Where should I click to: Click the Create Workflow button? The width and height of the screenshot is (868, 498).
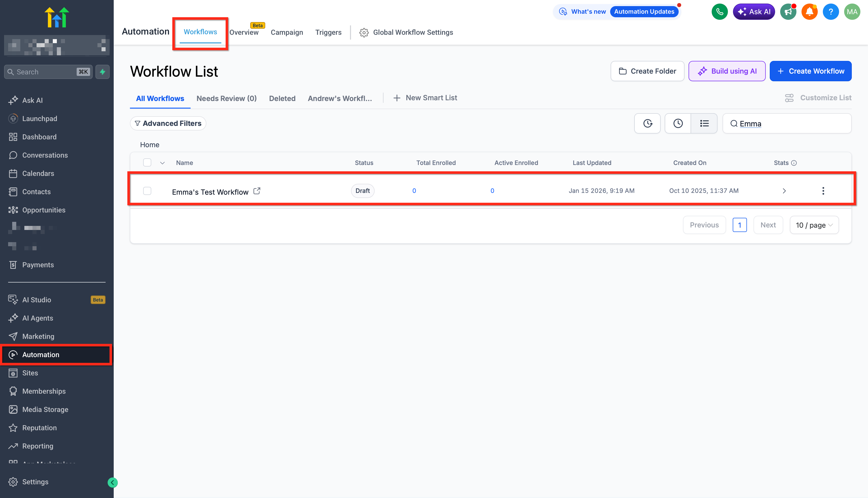[x=810, y=71]
